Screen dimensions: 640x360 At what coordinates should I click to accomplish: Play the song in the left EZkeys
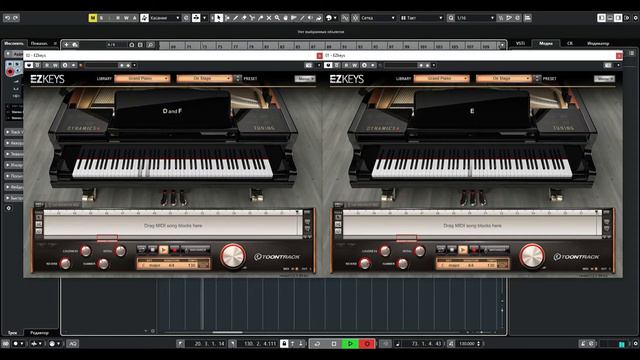pyautogui.click(x=163, y=249)
